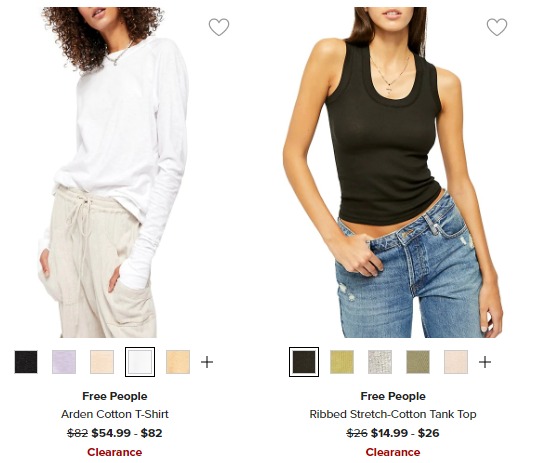Select black swatch for Arden Cotton T-Shirt
The image size is (555, 463).
[x=26, y=362]
